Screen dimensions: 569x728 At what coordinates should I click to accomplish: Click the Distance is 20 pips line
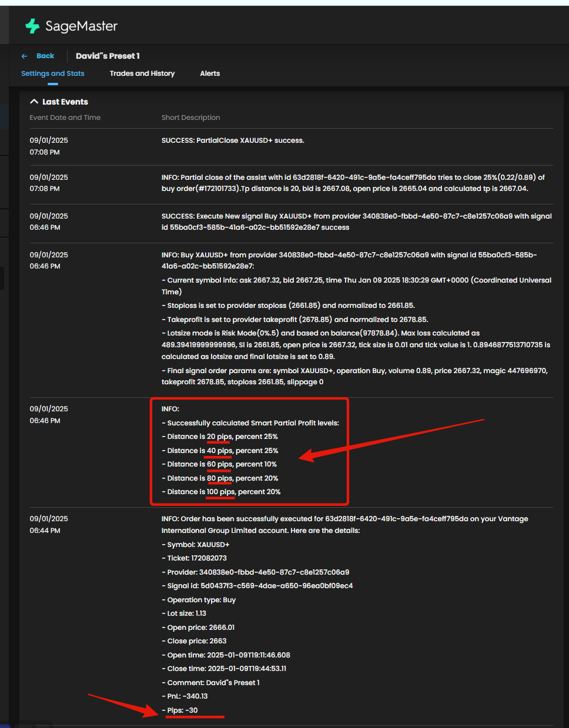coord(220,437)
